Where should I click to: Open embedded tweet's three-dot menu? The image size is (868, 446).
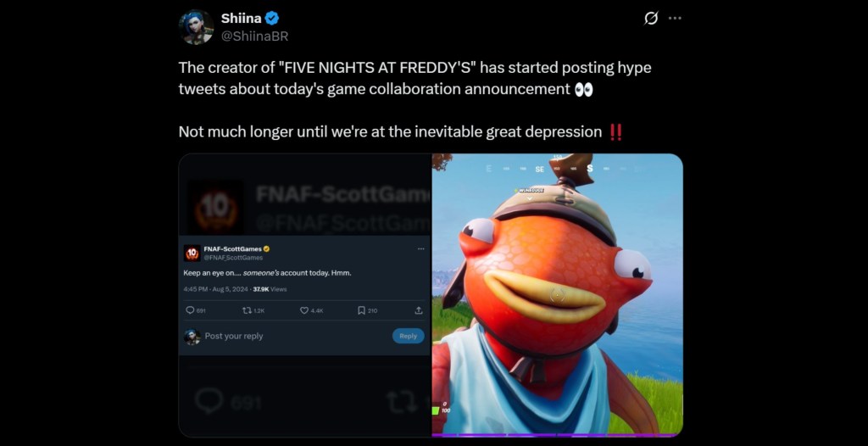point(420,248)
